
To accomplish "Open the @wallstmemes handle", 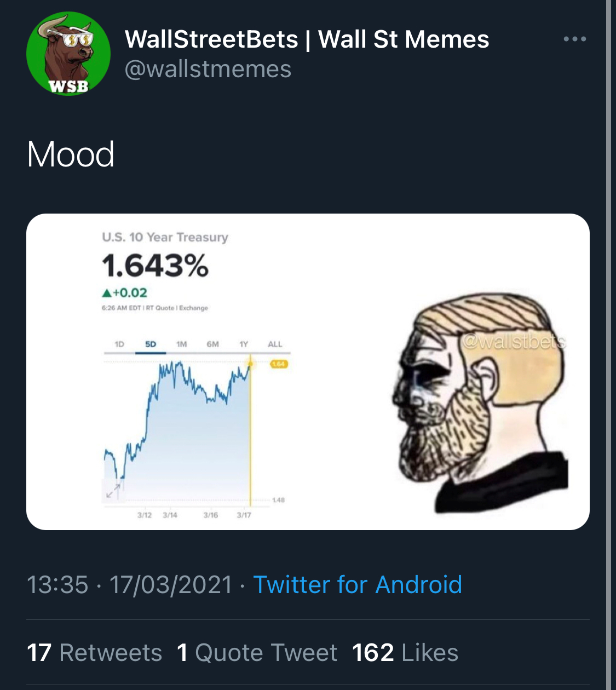I will pyautogui.click(x=208, y=69).
